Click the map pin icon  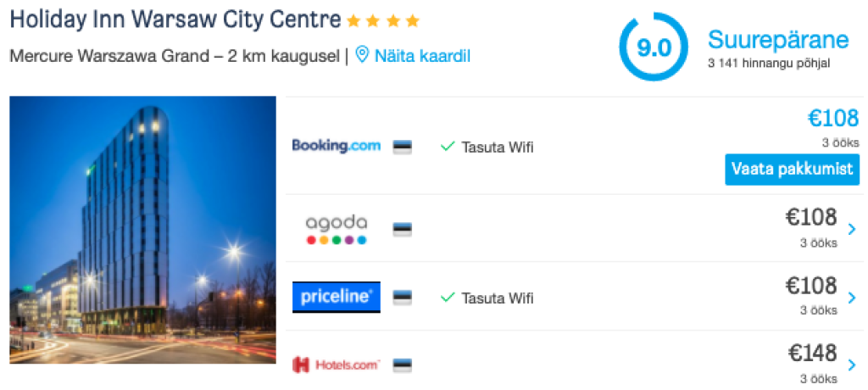(362, 56)
